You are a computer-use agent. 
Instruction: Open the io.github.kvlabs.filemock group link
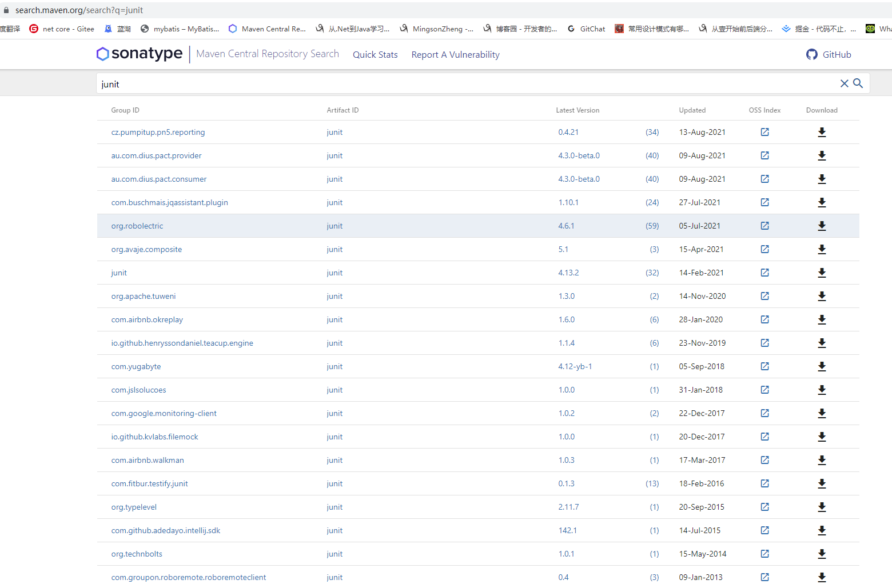[x=154, y=437]
